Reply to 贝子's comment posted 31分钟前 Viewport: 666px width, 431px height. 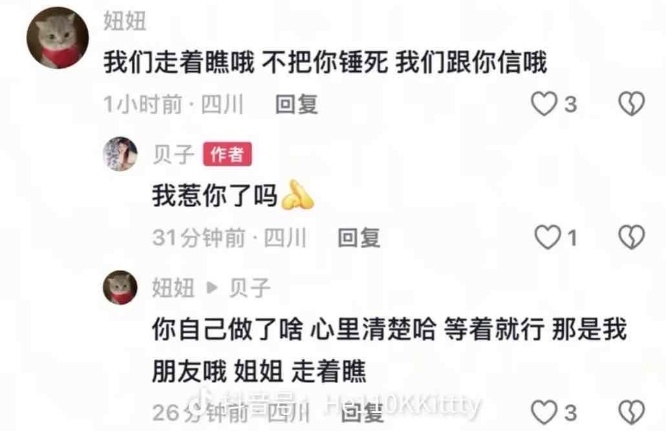point(359,238)
